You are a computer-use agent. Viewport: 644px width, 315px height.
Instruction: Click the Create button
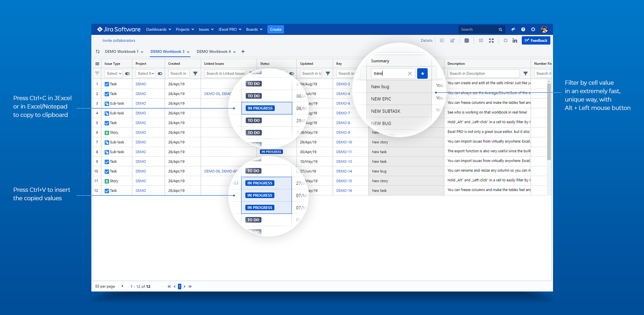275,29
